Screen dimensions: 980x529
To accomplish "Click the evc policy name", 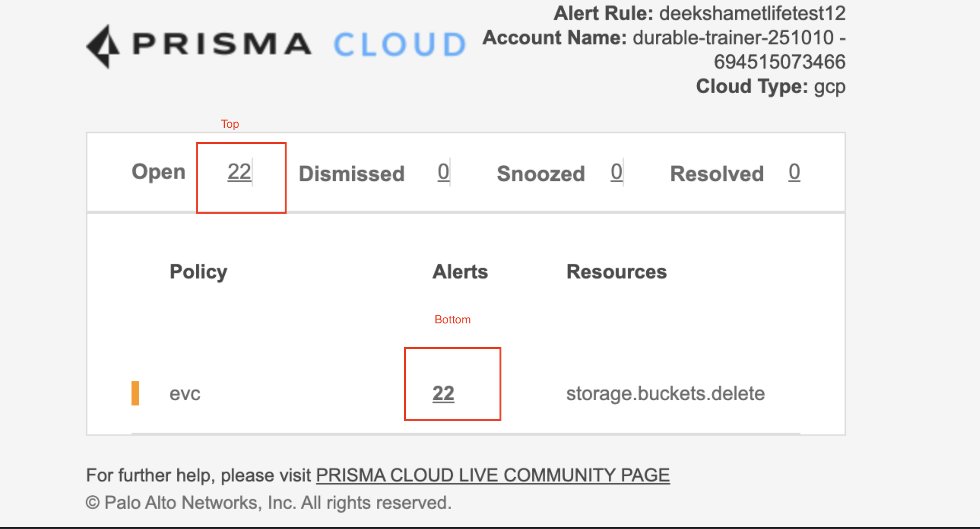I will (185, 394).
